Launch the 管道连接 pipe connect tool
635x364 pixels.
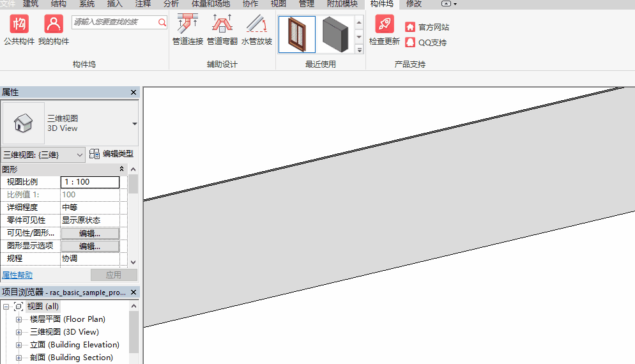(x=188, y=29)
